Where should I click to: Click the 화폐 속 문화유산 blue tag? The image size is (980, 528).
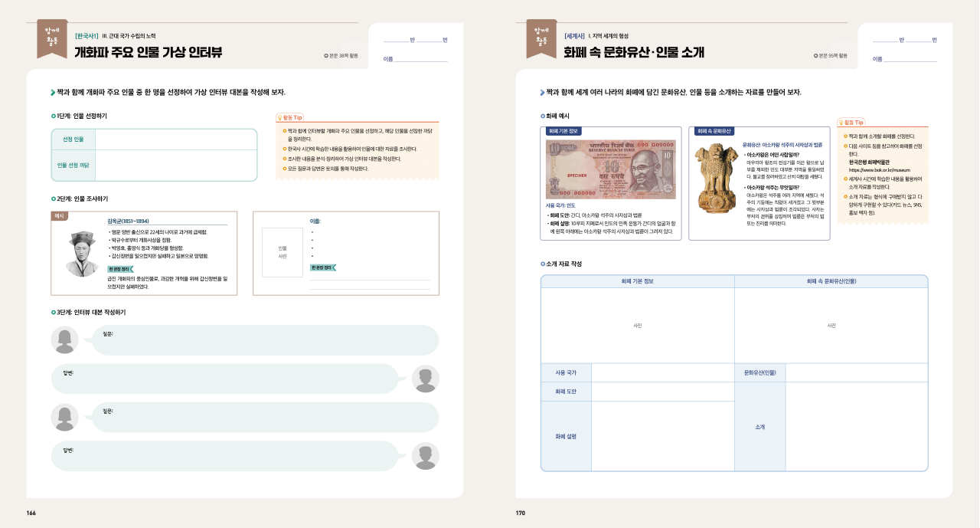coord(714,131)
